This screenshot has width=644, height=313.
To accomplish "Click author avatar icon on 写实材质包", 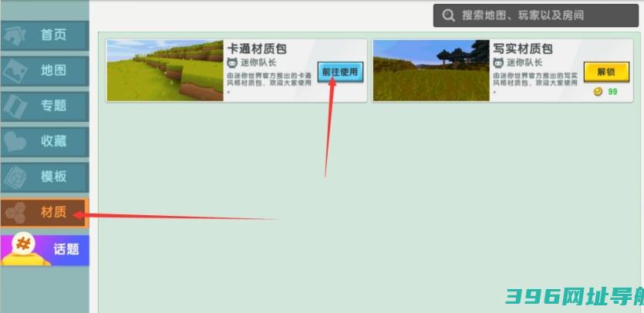I will pyautogui.click(x=498, y=63).
